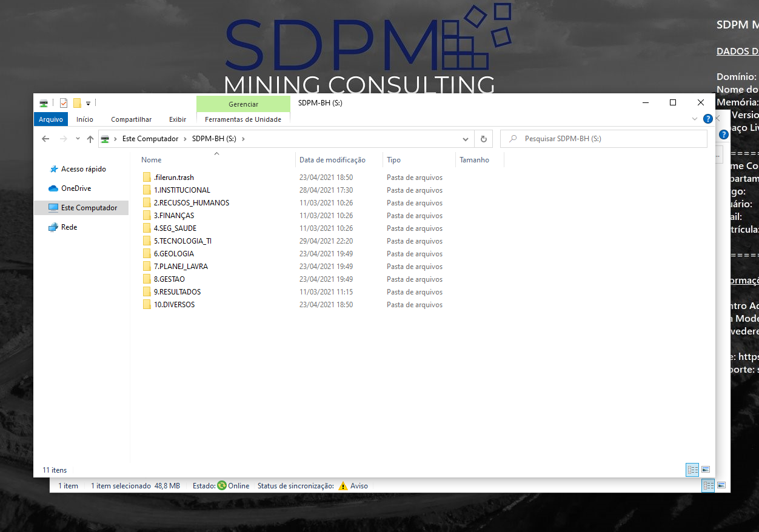Open the Arquivo menu

[x=51, y=119]
